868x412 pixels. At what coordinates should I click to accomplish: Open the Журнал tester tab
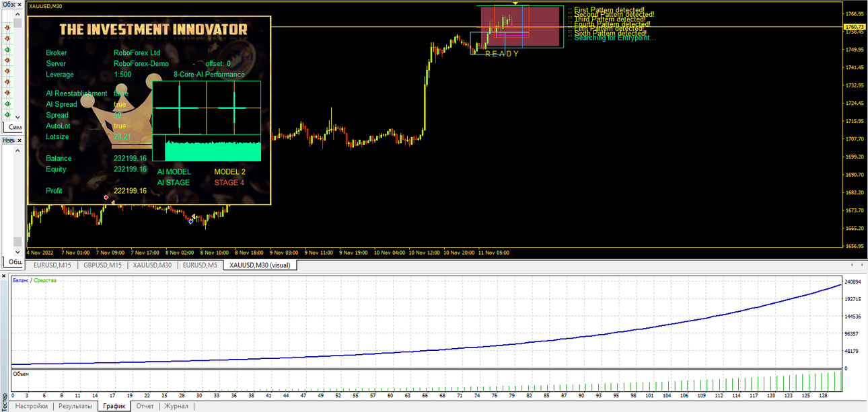(176, 406)
